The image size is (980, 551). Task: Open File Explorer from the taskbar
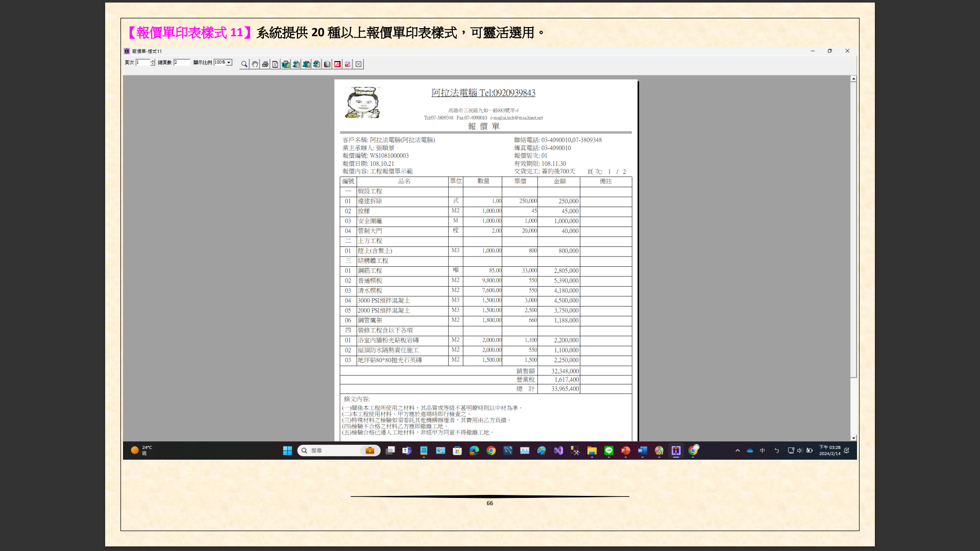pos(592,450)
